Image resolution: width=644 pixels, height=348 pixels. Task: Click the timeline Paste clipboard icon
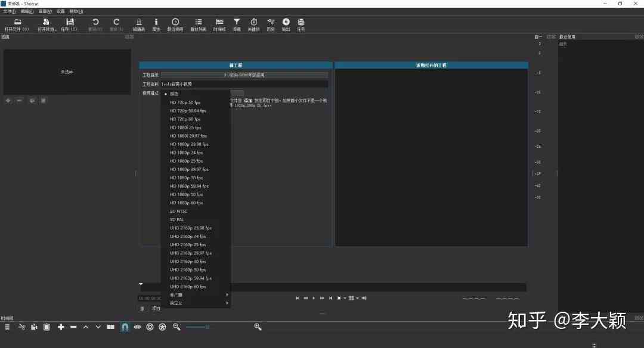(47, 327)
